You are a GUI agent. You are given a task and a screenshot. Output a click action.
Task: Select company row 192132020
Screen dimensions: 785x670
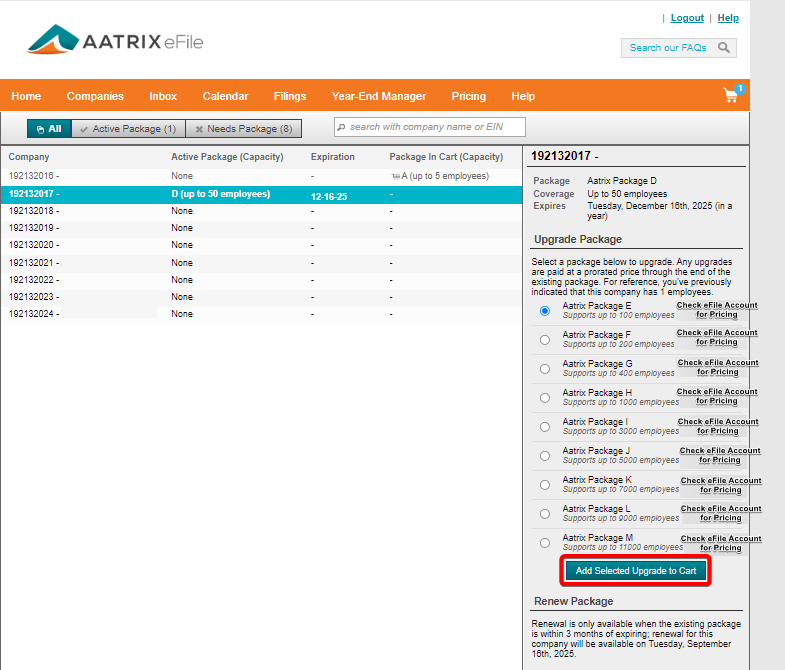pyautogui.click(x=261, y=245)
